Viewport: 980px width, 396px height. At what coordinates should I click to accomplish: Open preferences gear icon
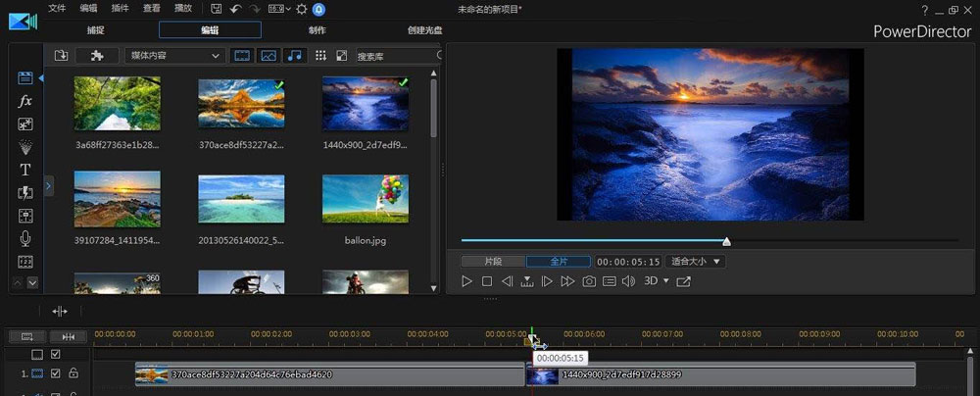302,9
